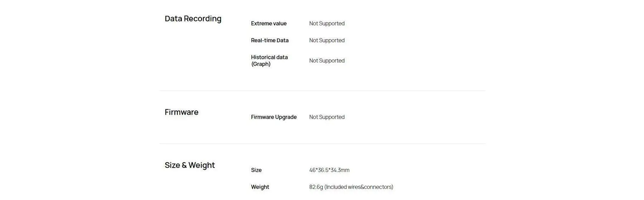Click the Size & Weight section heading
644x200 pixels.
pyautogui.click(x=190, y=165)
